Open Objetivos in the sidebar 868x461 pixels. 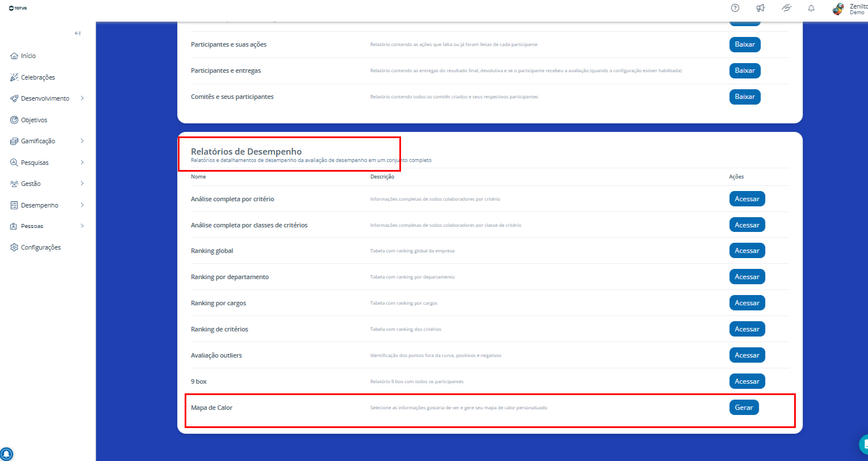[x=29, y=120]
